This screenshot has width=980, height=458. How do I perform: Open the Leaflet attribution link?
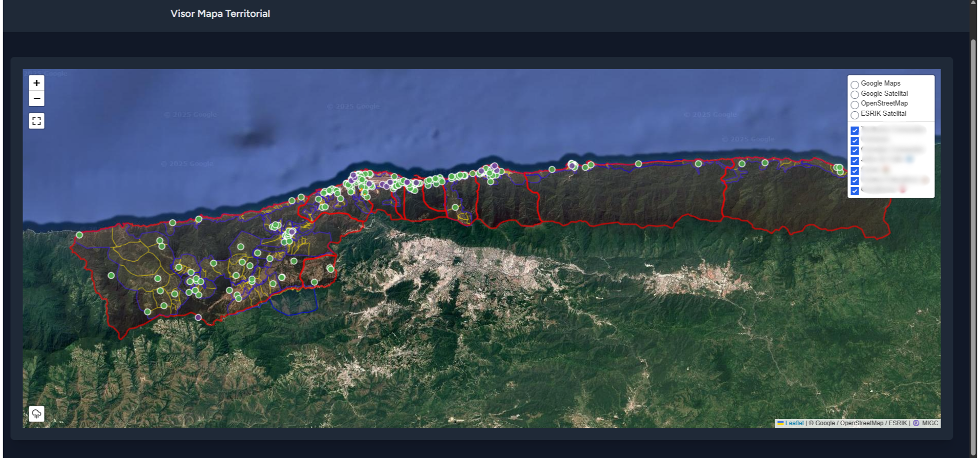point(794,423)
